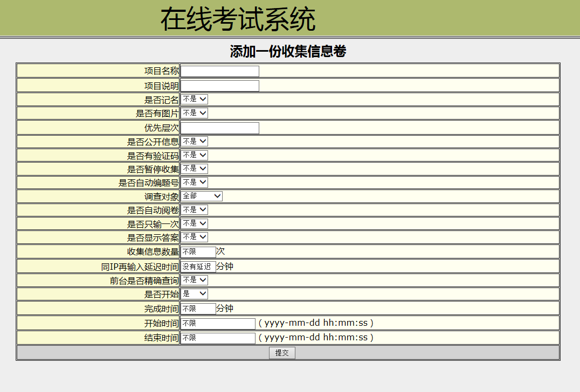
Task: Click the 项目说明 text box
Action: [x=220, y=86]
